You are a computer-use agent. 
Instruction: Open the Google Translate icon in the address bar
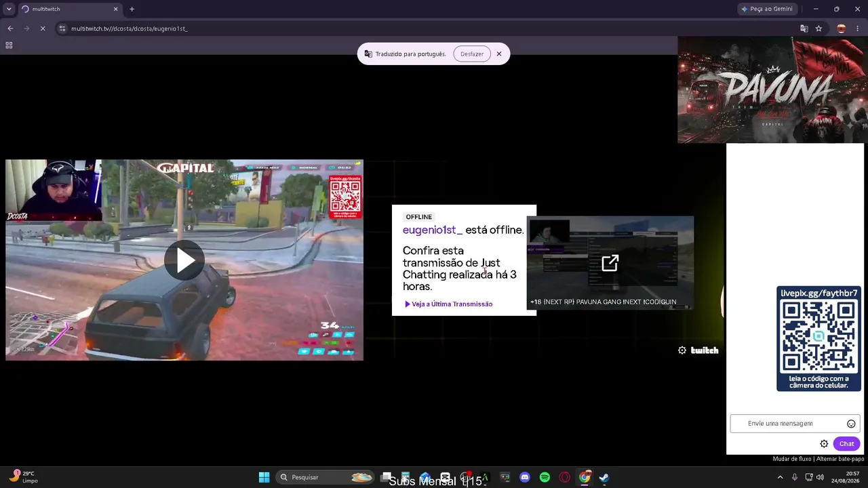click(x=804, y=28)
